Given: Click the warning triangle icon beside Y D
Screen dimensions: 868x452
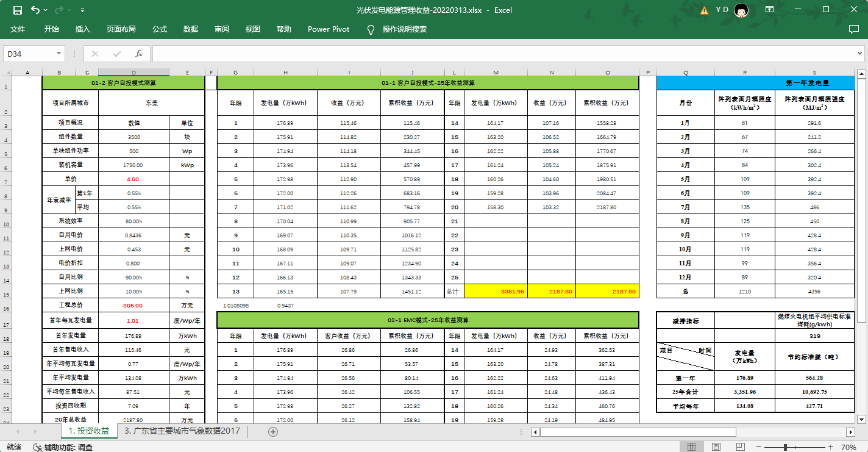Looking at the screenshot, I should click(x=705, y=10).
